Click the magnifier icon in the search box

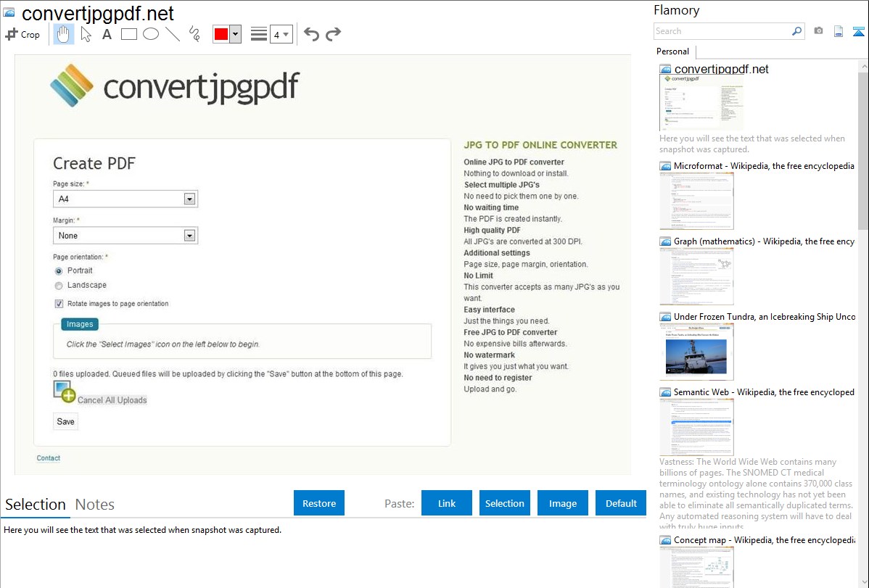click(x=796, y=31)
